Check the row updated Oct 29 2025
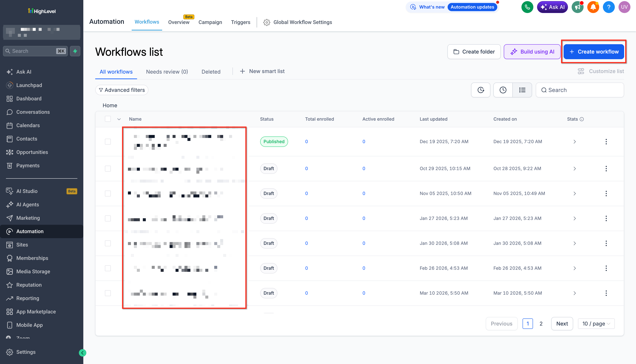Screen dimensions: 636x364 coord(108,168)
